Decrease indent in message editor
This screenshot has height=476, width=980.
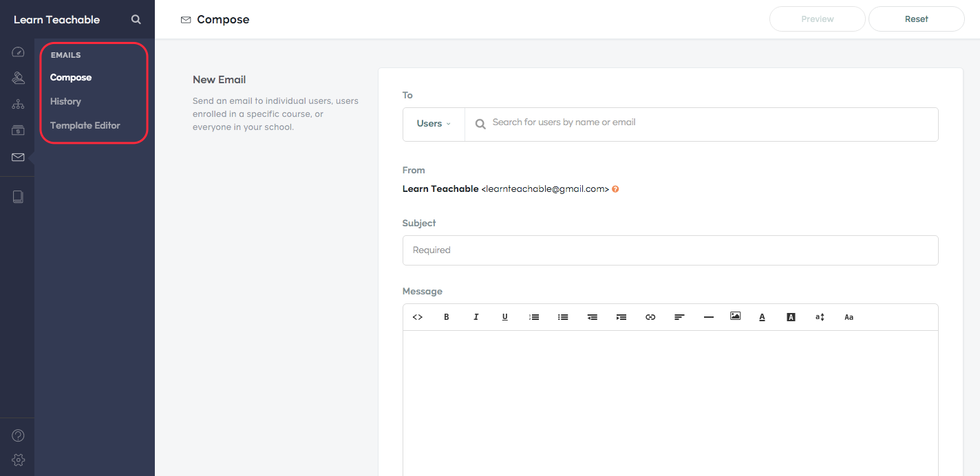pos(593,317)
